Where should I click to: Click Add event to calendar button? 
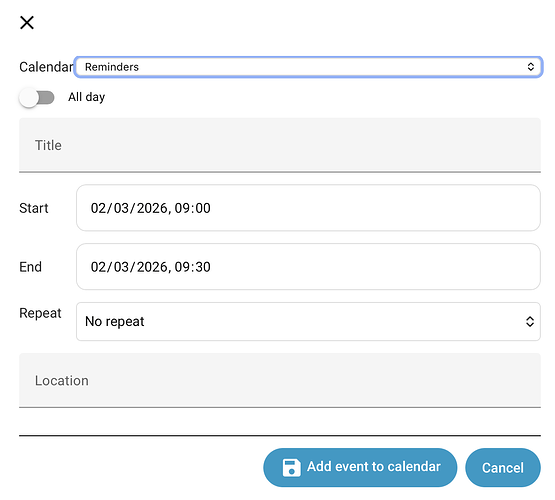click(360, 467)
